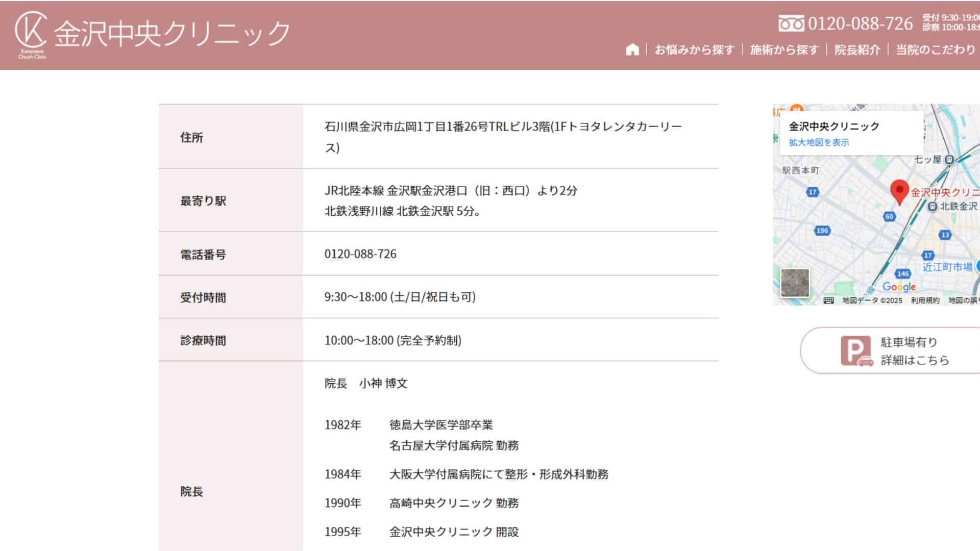Click the parking P car icon
The image size is (980, 551).
(x=856, y=351)
